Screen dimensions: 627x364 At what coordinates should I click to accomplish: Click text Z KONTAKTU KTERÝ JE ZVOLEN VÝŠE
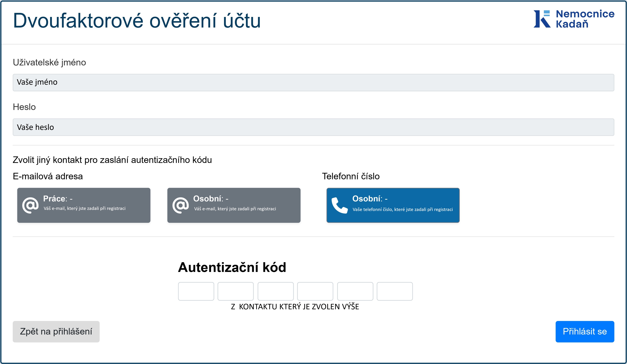point(295,307)
